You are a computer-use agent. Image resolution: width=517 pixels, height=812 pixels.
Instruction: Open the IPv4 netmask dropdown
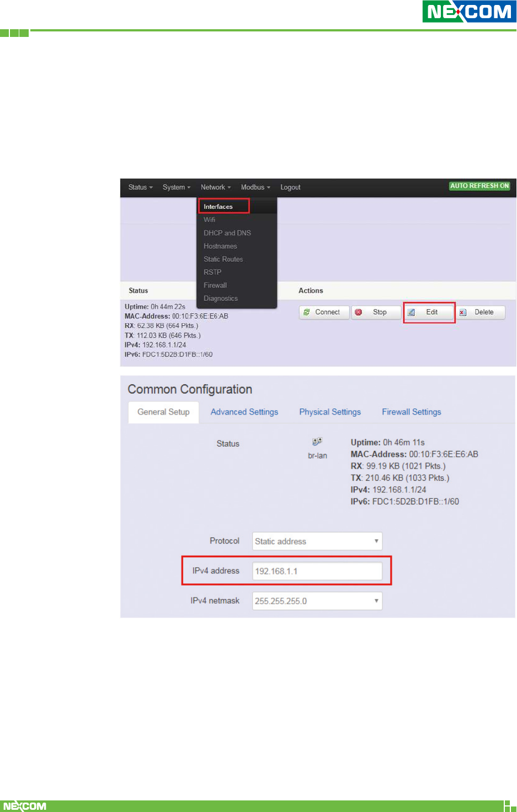(317, 601)
